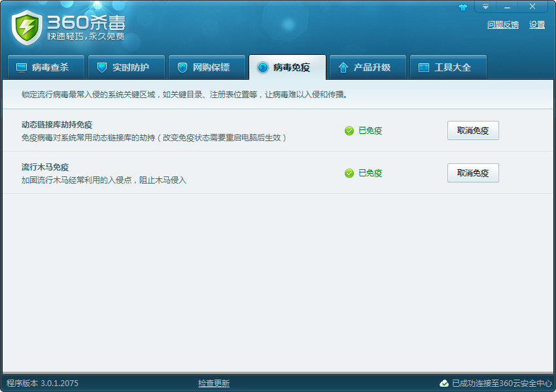Click the 检查更新 link
This screenshot has height=392, width=556.
pyautogui.click(x=214, y=383)
